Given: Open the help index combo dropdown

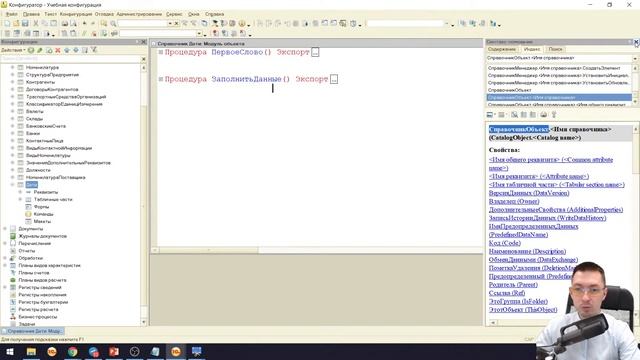Looking at the screenshot, I should point(635,58).
